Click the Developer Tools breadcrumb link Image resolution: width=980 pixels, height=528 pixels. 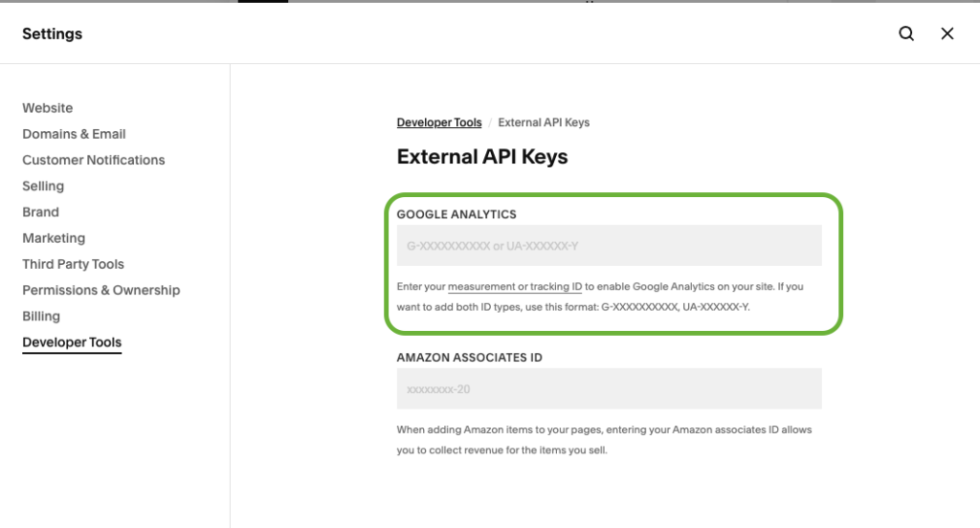(x=439, y=122)
